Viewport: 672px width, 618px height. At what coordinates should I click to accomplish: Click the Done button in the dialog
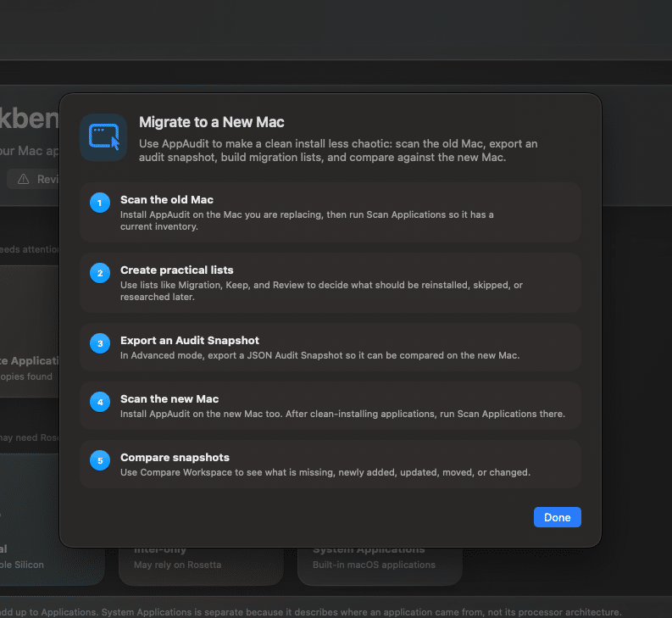pos(557,517)
